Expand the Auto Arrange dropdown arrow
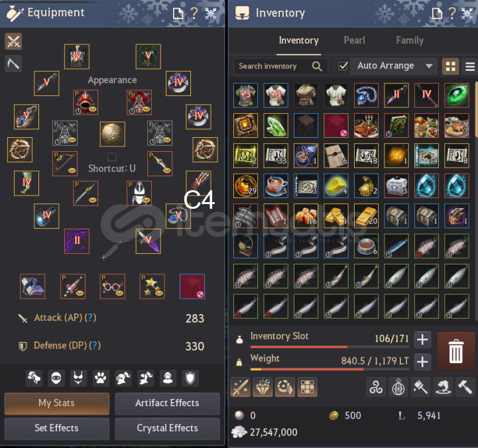Viewport: 478px width, 448px height. point(429,66)
